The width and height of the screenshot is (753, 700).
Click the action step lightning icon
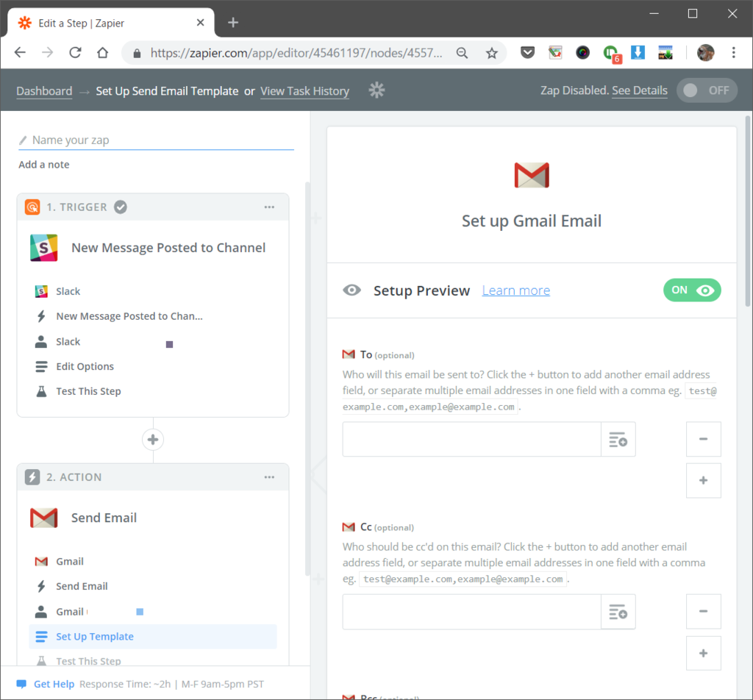32,476
